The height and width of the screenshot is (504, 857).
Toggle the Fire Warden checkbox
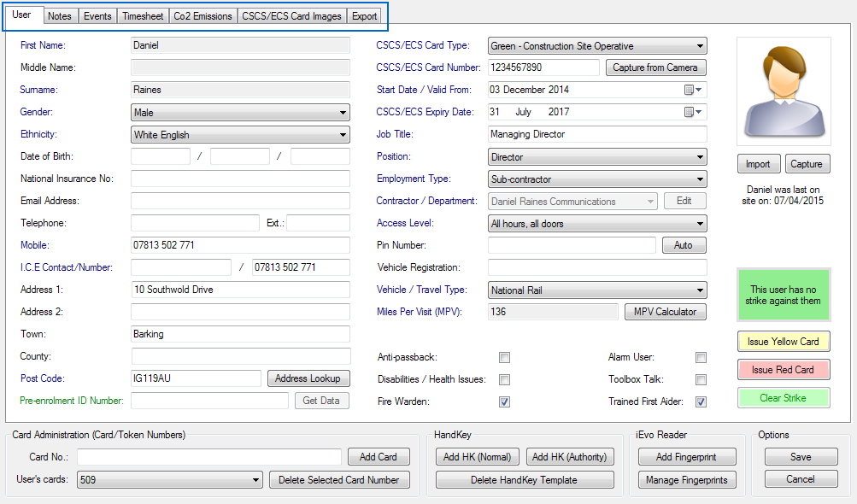[x=504, y=401]
